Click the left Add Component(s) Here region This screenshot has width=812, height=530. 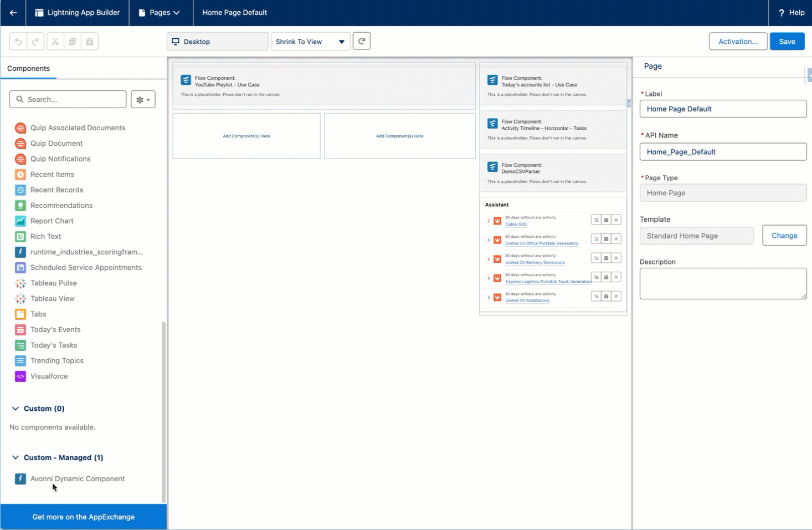(246, 136)
